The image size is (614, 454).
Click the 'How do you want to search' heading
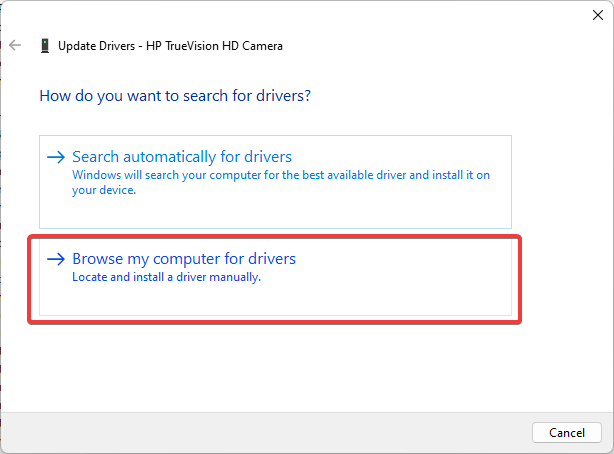(175, 97)
